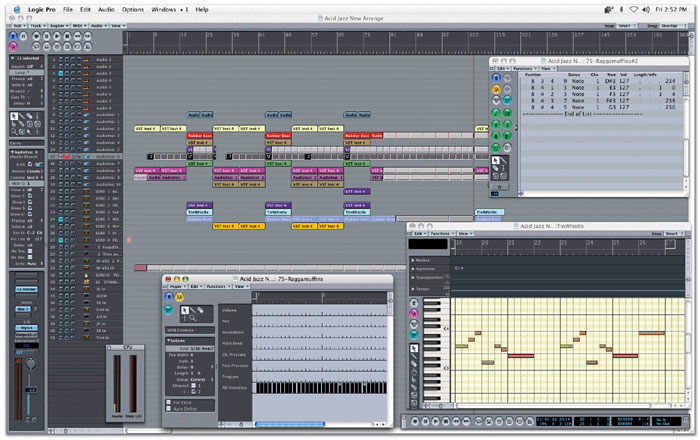Select the pencil tool in TinWhistle Matrix editor
Viewport: 700px width, 440px height.
click(414, 356)
